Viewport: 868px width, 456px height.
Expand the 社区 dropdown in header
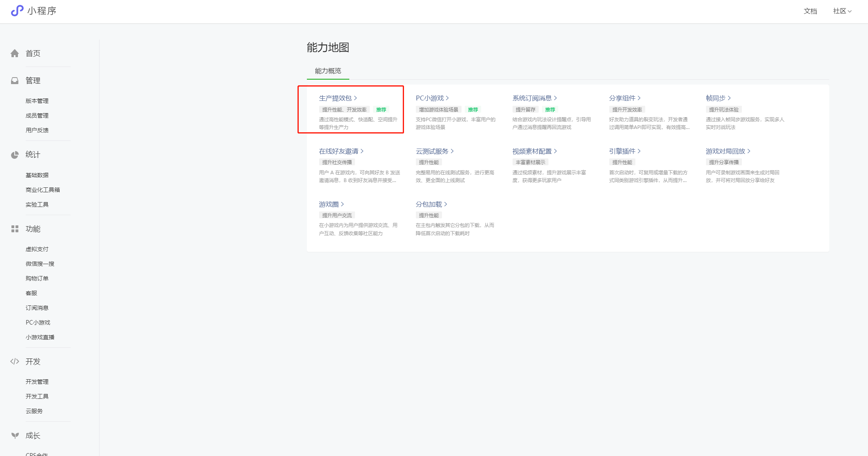pos(842,11)
